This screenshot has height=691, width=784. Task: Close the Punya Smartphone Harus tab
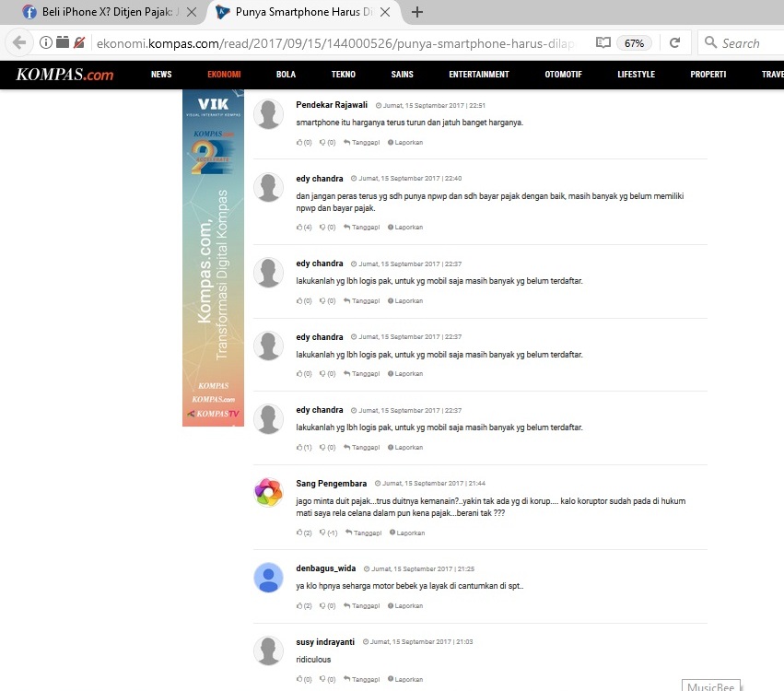coord(384,12)
